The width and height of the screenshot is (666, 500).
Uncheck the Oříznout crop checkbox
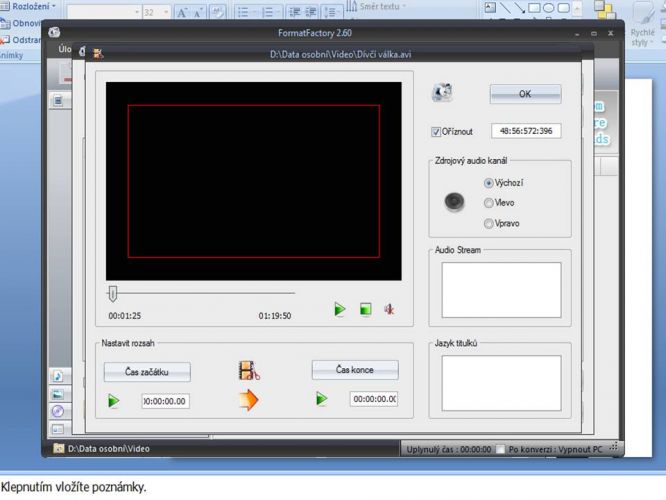pos(435,132)
